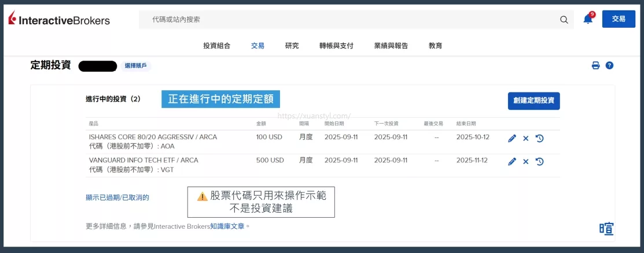Open the 知識庫文章 link
This screenshot has width=644, height=253.
coord(228,226)
